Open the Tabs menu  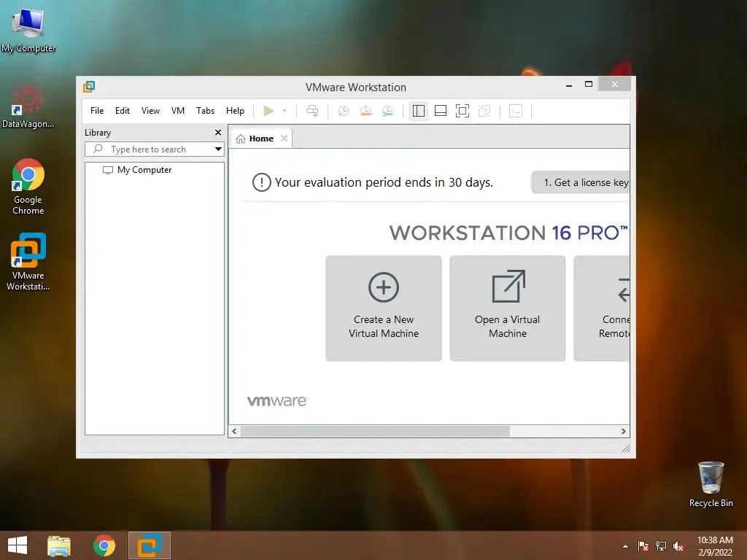205,111
